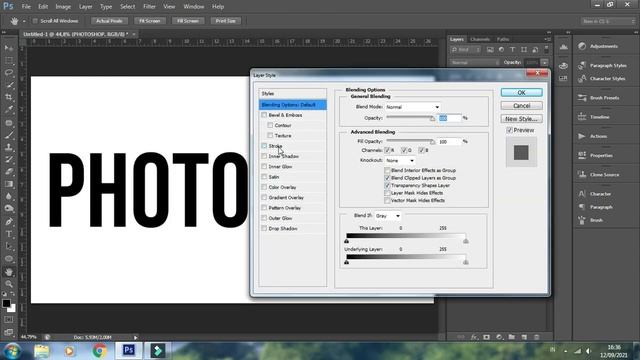Select the Pen tool

(9, 222)
